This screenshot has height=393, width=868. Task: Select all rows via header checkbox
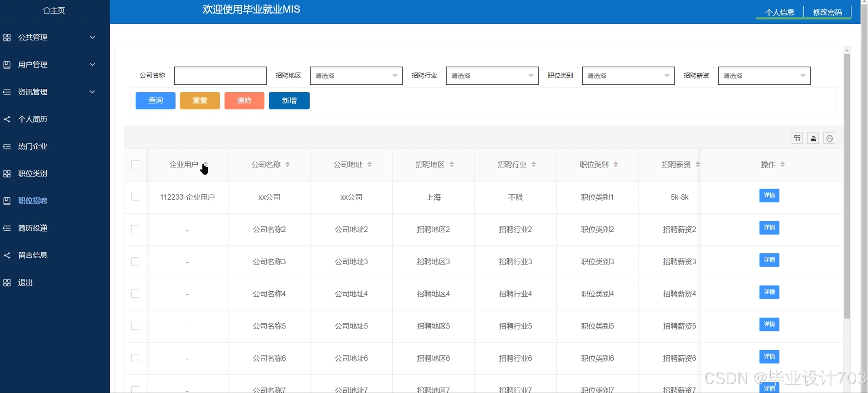pos(135,164)
